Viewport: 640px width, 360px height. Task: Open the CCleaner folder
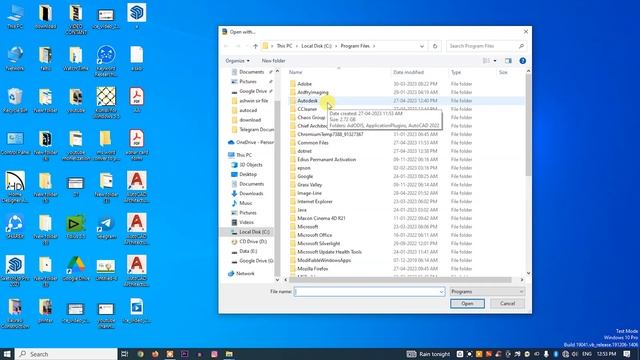307,109
